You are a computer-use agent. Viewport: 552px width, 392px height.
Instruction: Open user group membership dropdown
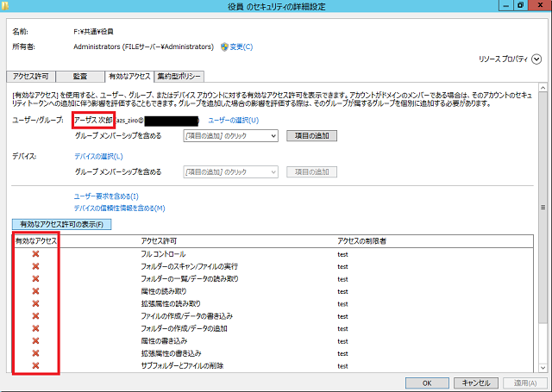click(x=273, y=136)
